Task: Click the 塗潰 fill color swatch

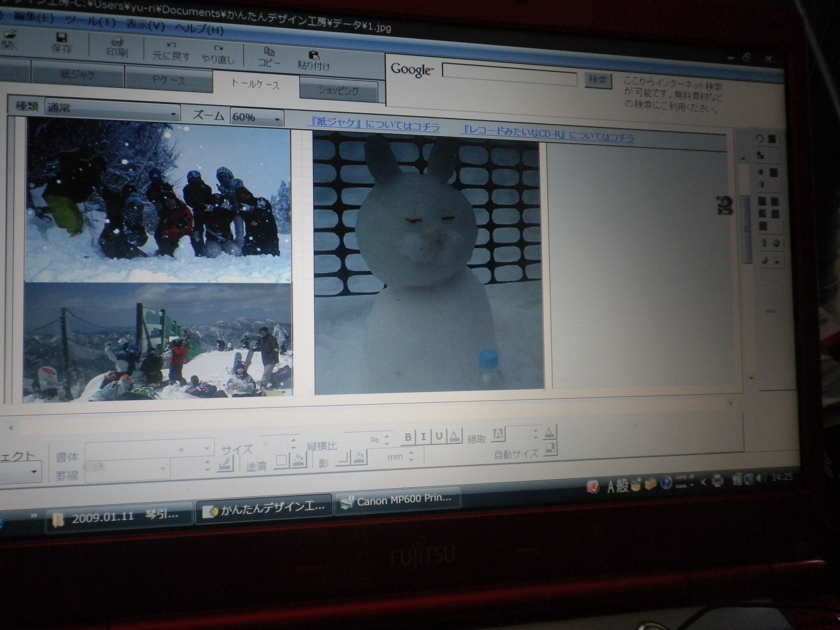Action: (282, 460)
